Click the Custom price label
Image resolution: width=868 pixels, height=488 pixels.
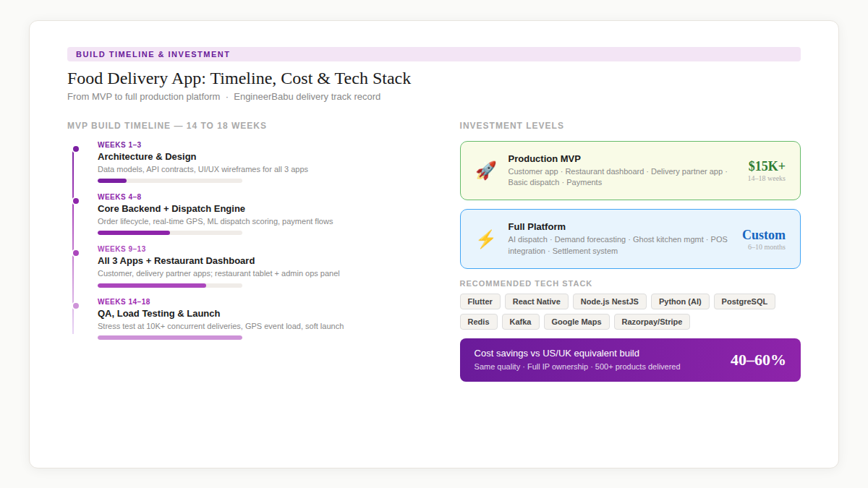click(764, 234)
